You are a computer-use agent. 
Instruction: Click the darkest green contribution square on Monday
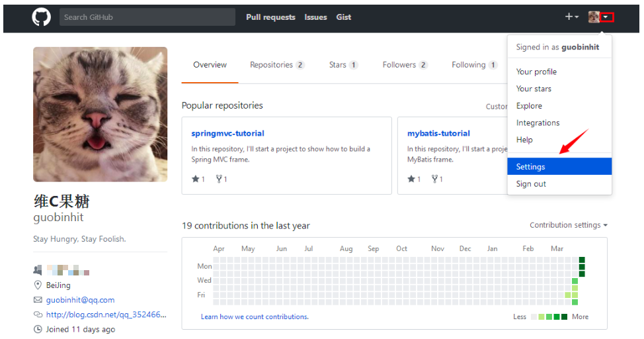(582, 267)
